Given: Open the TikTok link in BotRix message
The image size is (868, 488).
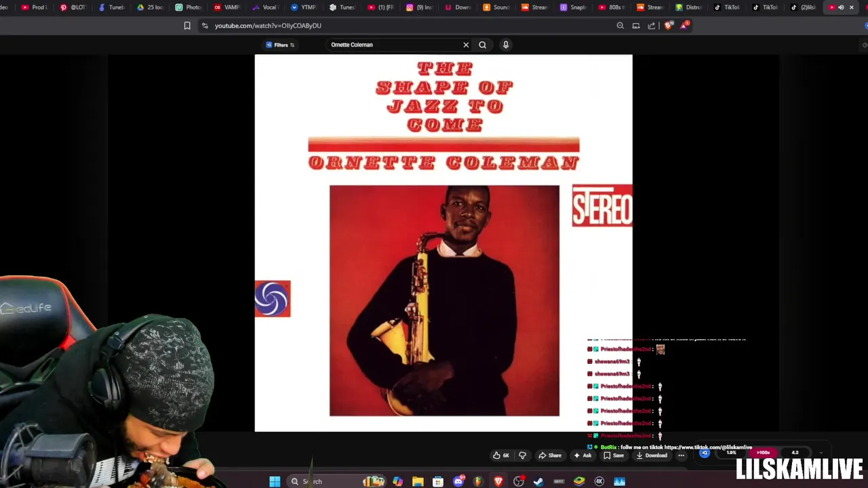Looking at the screenshot, I should click(708, 447).
